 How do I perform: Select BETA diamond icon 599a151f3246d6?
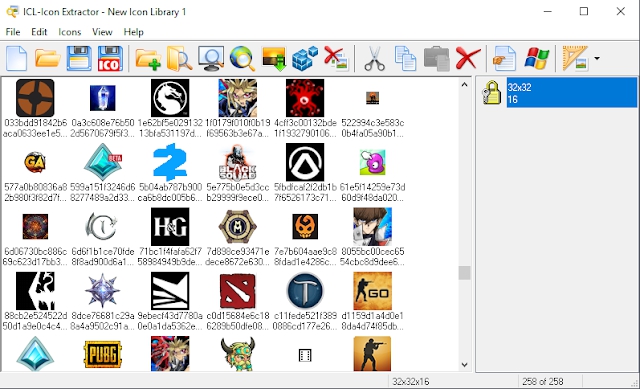[102, 162]
